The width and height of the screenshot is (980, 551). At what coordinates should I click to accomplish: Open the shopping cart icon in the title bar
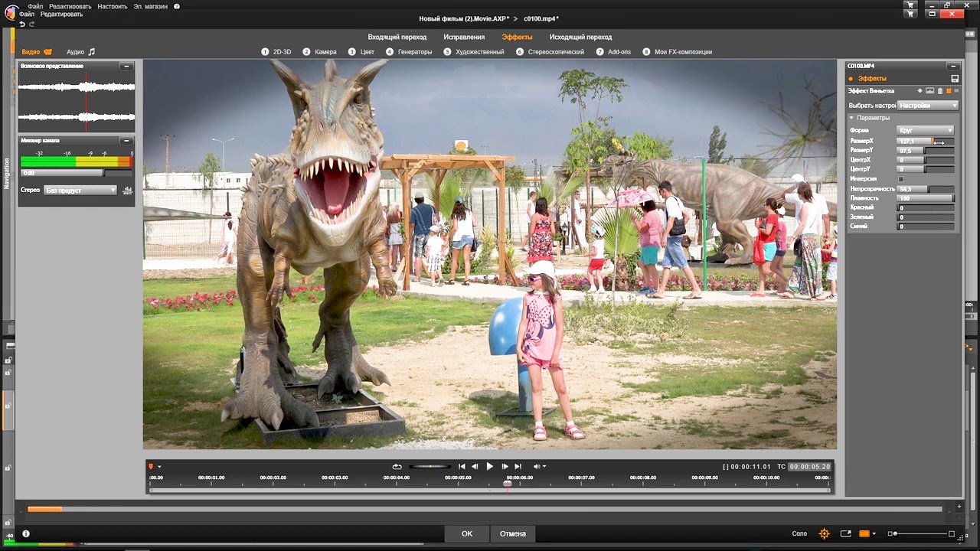(910, 5)
